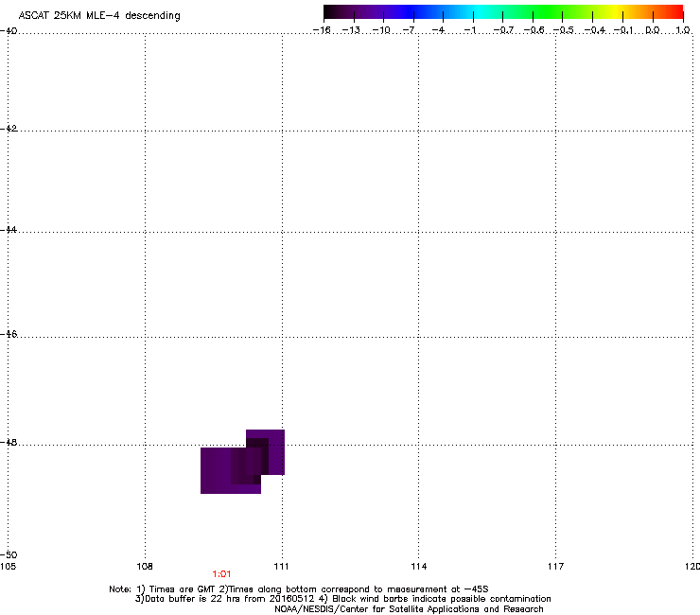
Task: Click the 105 longitude axis label
Action: [8, 567]
